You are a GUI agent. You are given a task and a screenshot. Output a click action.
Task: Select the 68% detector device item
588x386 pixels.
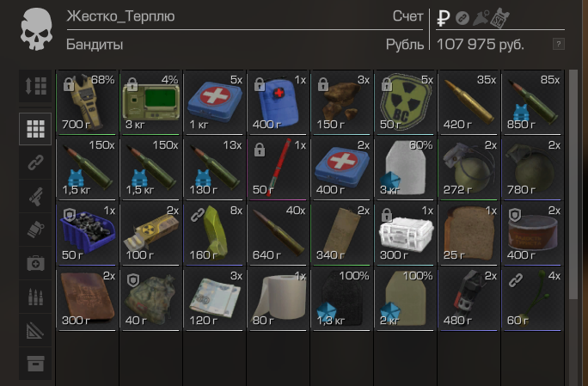(87, 102)
